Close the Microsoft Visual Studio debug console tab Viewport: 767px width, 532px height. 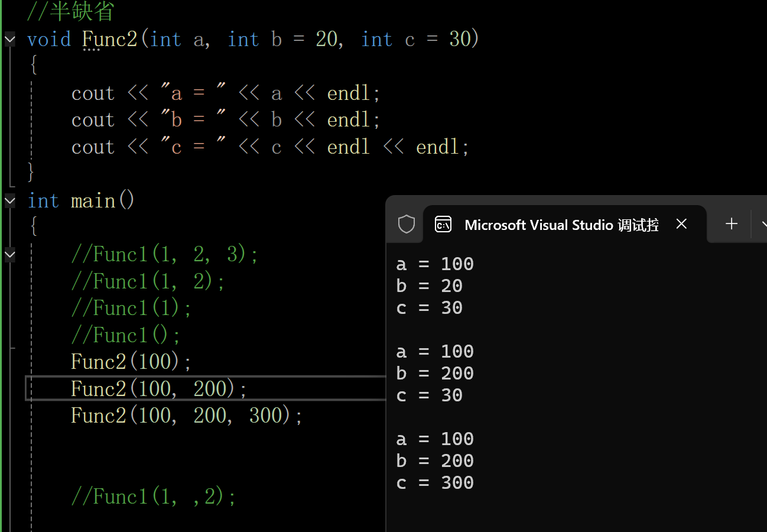click(681, 224)
